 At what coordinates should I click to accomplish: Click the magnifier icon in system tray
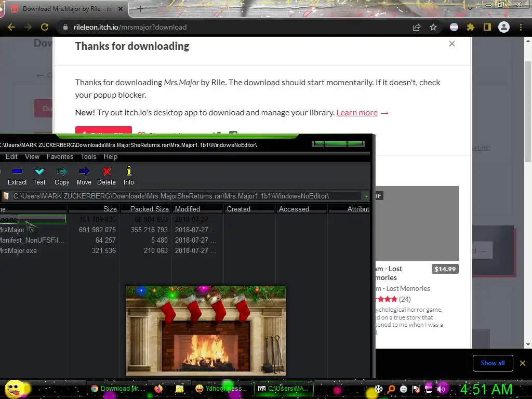[391, 389]
